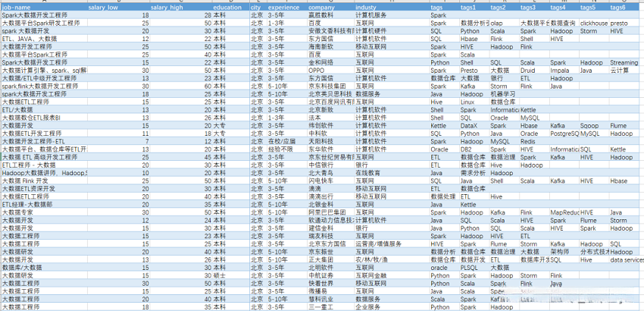Click the data services tag cell
Screen dimensions: 644x311
click(x=627, y=260)
